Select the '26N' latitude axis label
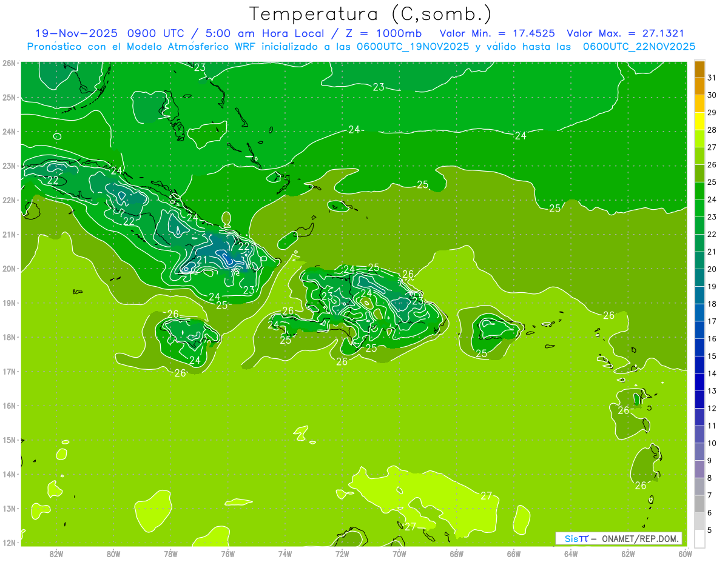Screen dimensions: 728x562 (x=10, y=63)
